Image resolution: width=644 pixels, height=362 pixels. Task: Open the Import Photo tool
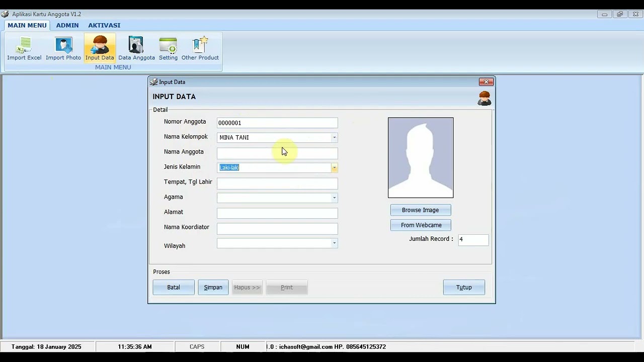[63, 49]
